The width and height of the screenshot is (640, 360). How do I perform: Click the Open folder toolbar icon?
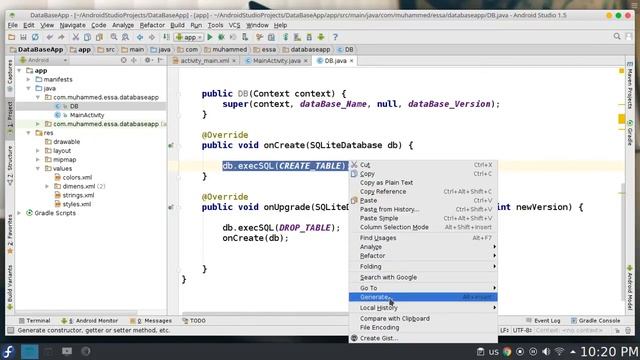tap(11, 37)
